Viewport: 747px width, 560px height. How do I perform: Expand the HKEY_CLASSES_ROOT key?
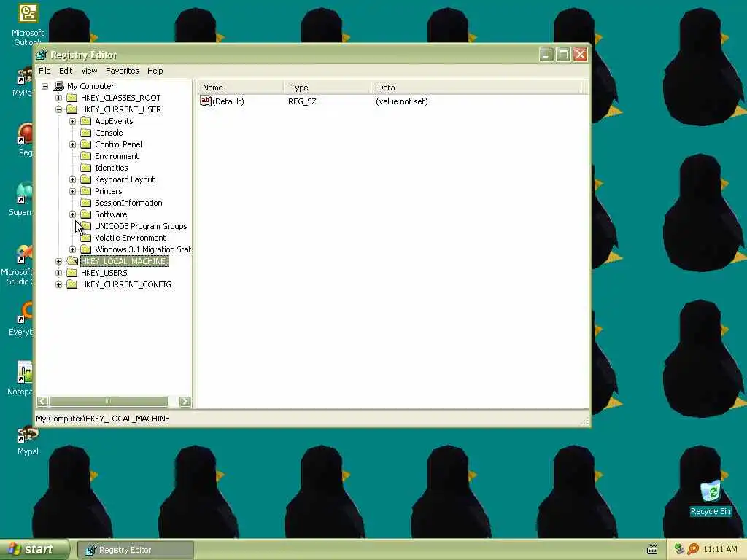[x=58, y=98]
